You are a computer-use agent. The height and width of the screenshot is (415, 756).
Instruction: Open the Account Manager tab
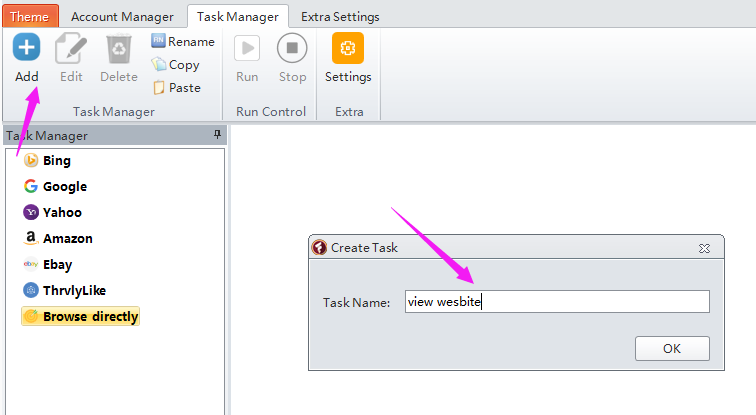pyautogui.click(x=122, y=16)
